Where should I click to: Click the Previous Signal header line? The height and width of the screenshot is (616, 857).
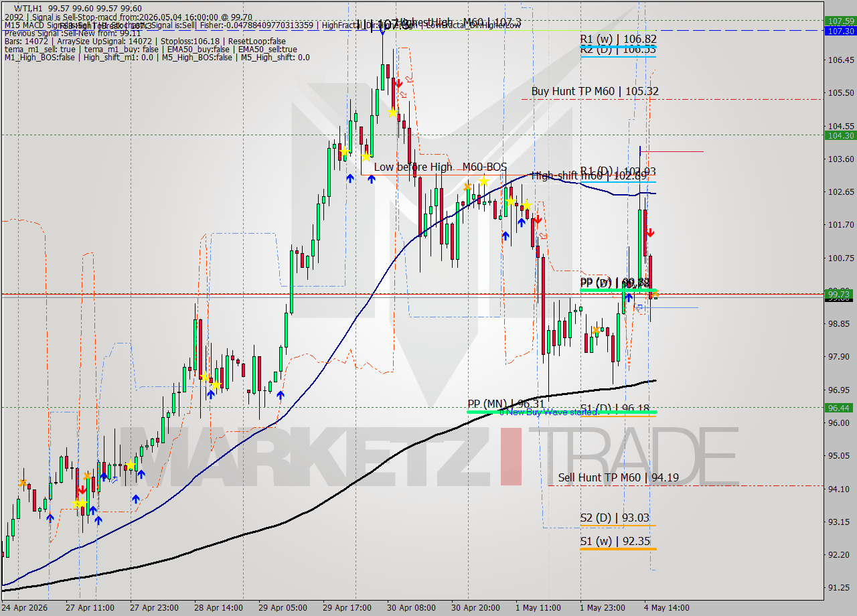pos(72,33)
